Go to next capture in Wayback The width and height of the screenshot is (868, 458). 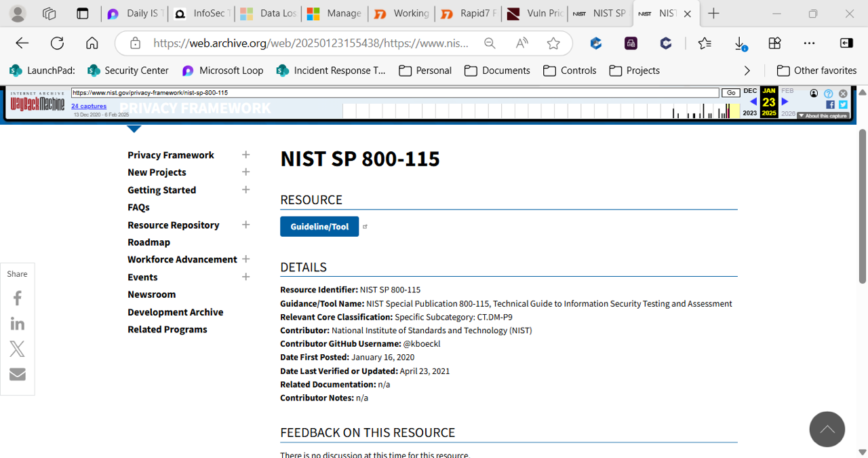pos(785,102)
